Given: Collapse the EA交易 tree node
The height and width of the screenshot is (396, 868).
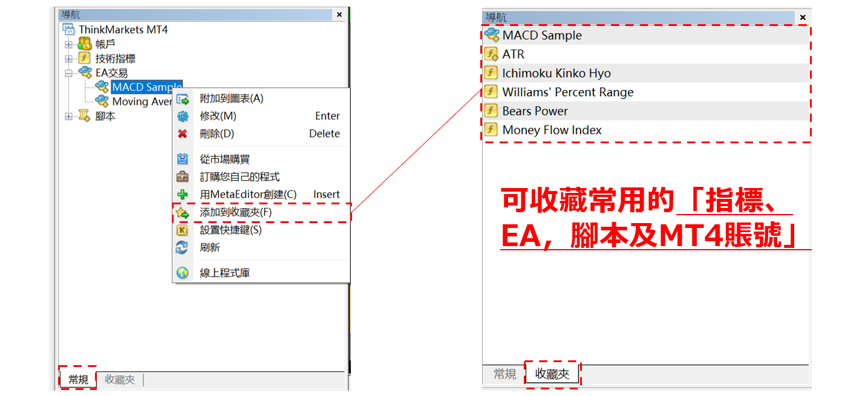Looking at the screenshot, I should tap(69, 73).
